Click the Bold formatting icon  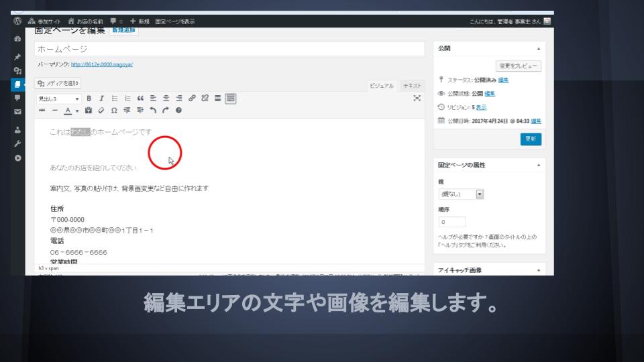89,99
